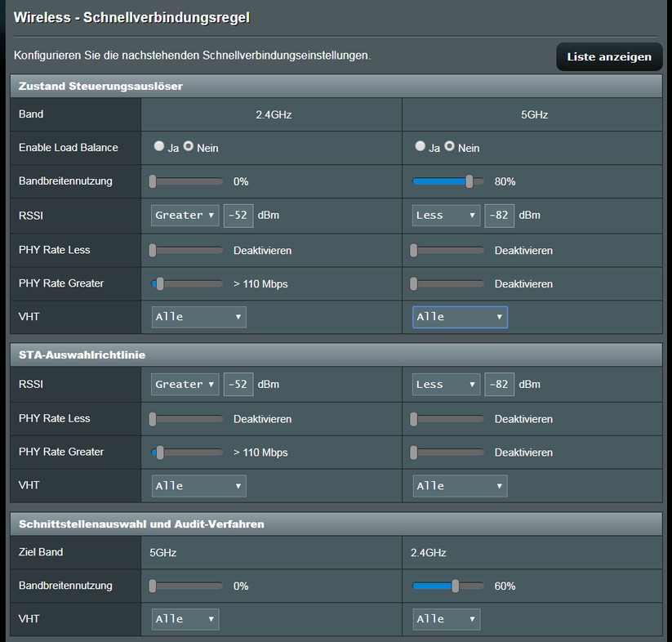Expand 2.4GHz trigger VHT 'Alle' dropdown
Viewport: 672px width, 642px height.
click(x=198, y=317)
